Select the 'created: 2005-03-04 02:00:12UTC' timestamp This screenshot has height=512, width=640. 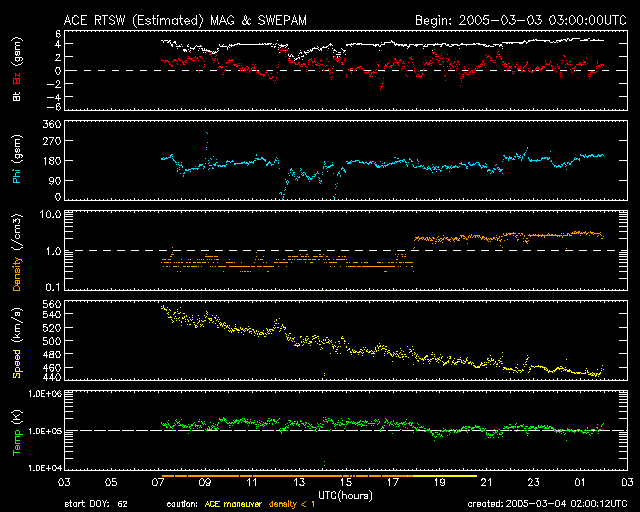point(547,504)
